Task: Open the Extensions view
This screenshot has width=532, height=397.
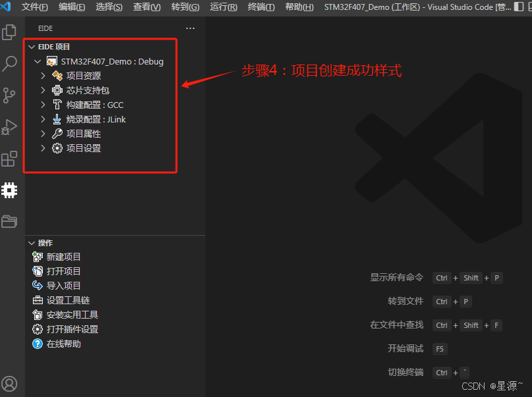Action: pos(9,159)
